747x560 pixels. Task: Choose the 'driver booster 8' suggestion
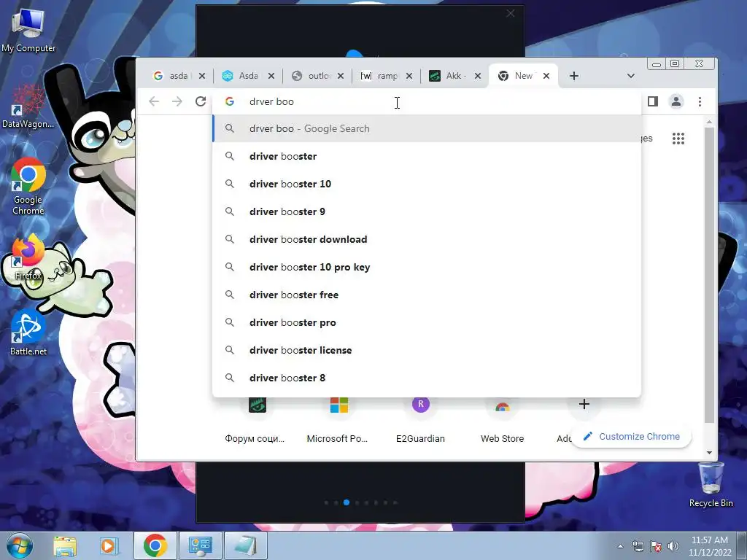(427, 378)
